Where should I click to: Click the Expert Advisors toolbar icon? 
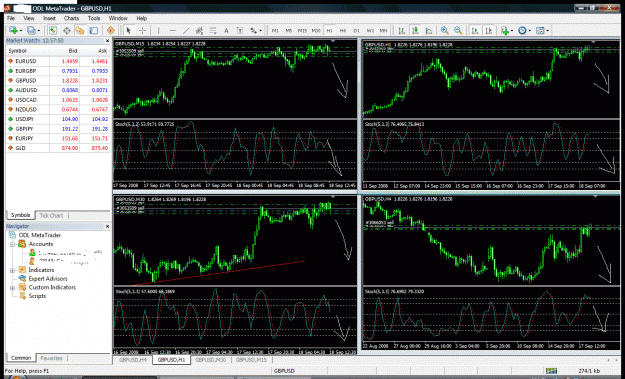(110, 30)
